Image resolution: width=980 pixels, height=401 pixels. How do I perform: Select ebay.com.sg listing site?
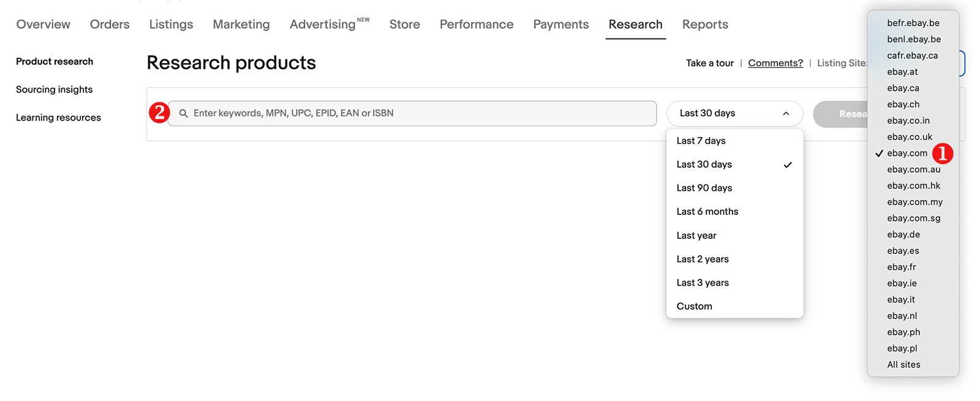click(x=913, y=218)
